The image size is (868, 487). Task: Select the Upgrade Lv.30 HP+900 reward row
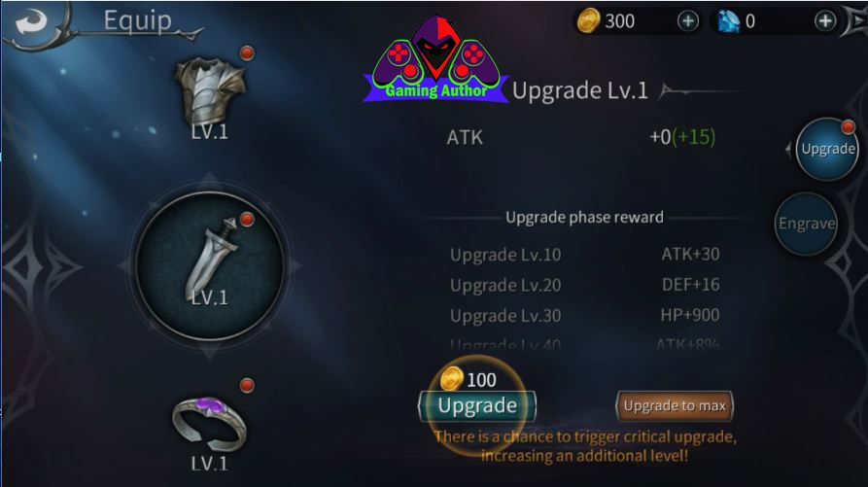(x=584, y=316)
